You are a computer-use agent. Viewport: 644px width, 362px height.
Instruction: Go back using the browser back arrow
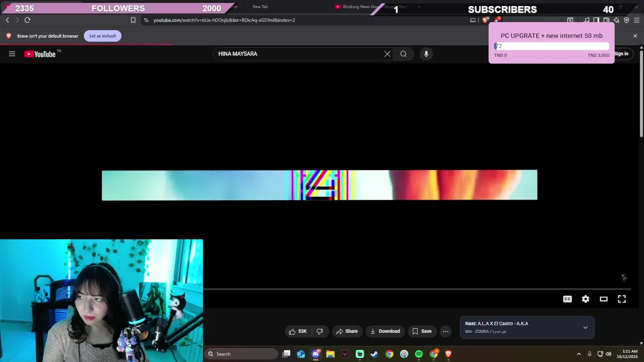[x=8, y=20]
